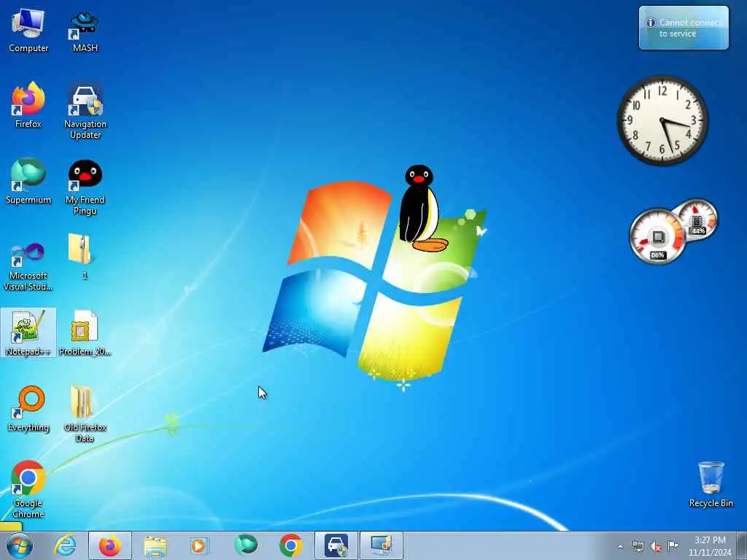
Task: Select the Everything search shortcut
Action: point(28,408)
